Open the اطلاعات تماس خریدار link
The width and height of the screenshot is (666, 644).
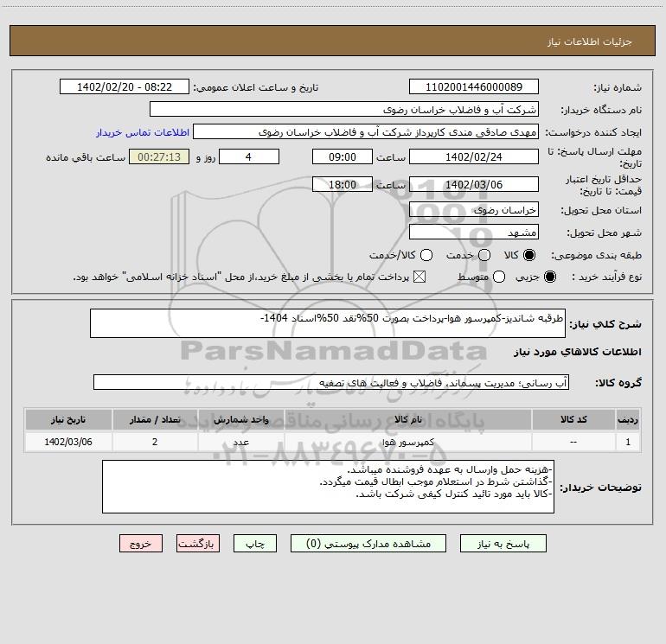point(143,132)
